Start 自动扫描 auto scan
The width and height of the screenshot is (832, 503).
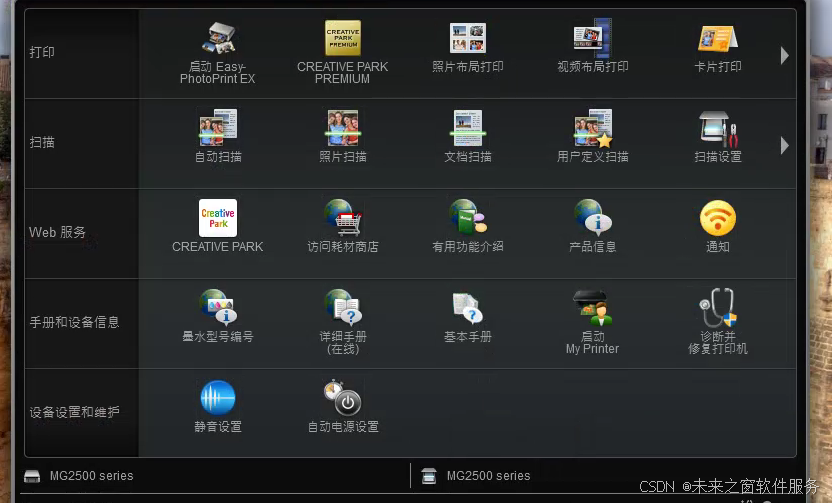tap(218, 136)
